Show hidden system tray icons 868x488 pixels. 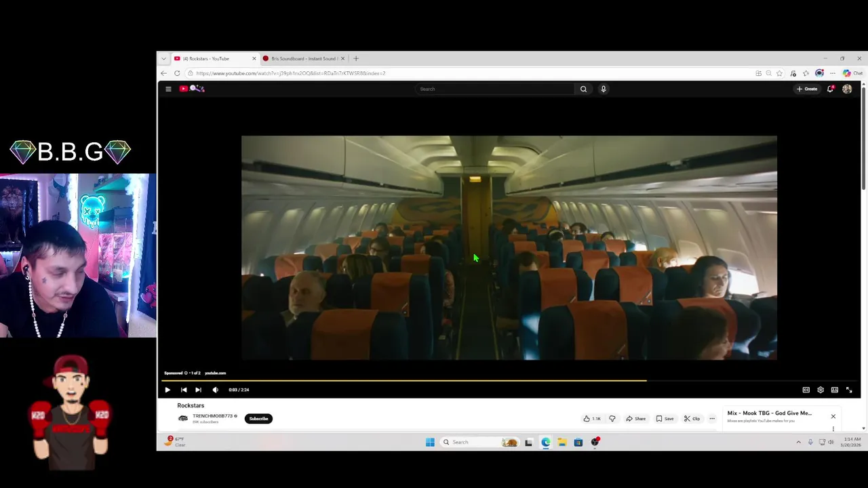[x=798, y=442]
